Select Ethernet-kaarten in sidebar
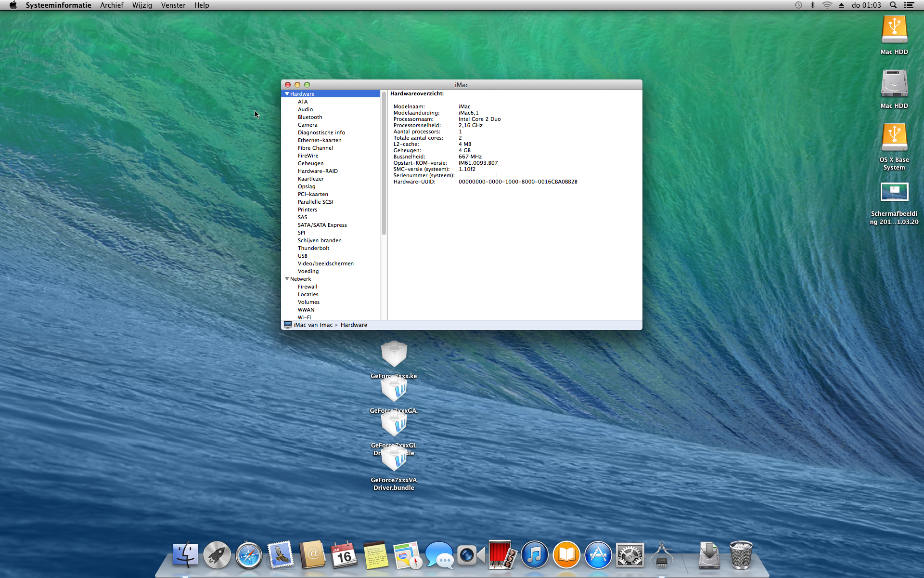Image resolution: width=924 pixels, height=578 pixels. click(320, 140)
